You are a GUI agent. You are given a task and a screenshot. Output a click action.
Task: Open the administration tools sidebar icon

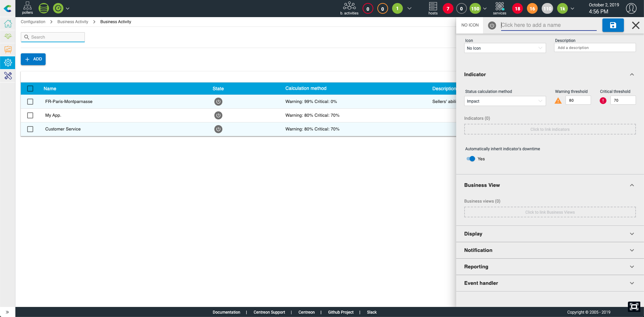[x=8, y=76]
